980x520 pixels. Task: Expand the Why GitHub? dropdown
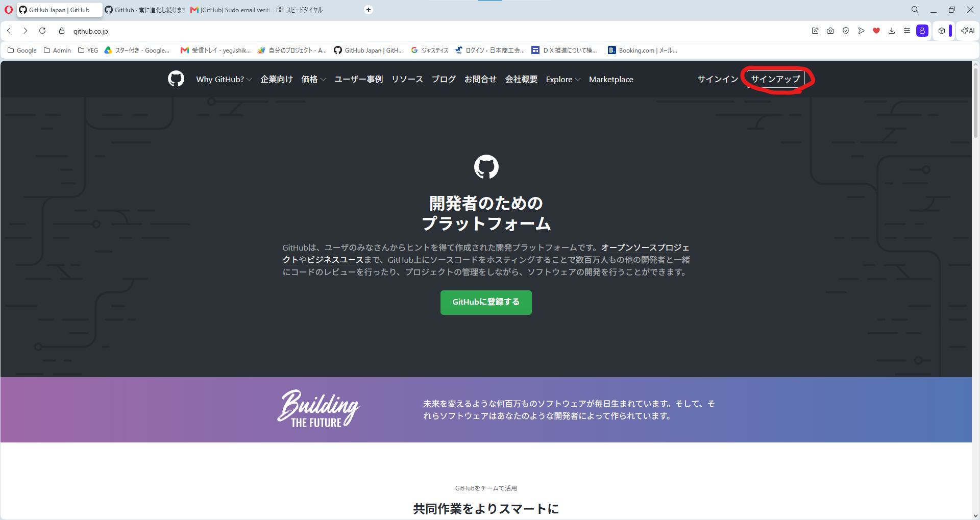(x=224, y=79)
